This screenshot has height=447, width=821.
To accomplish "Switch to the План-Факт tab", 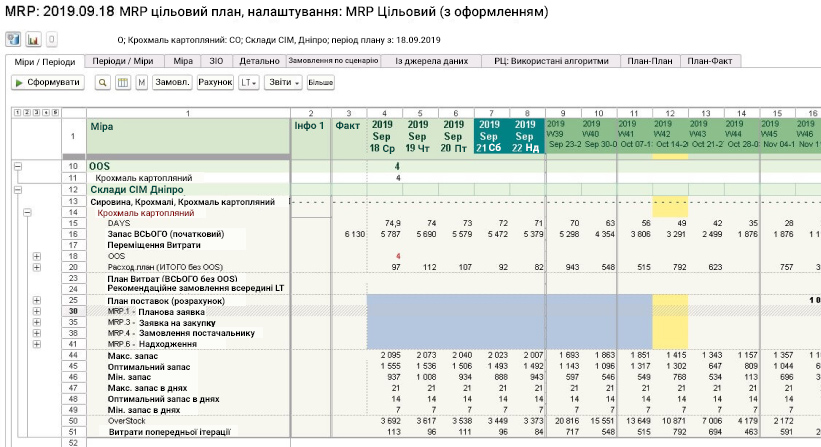I will click(x=709, y=61).
